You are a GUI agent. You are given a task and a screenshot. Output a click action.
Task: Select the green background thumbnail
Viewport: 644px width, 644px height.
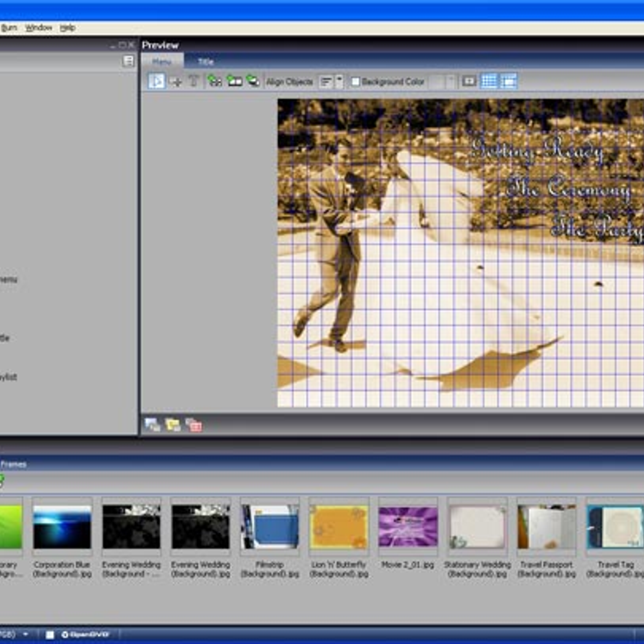coord(11,526)
